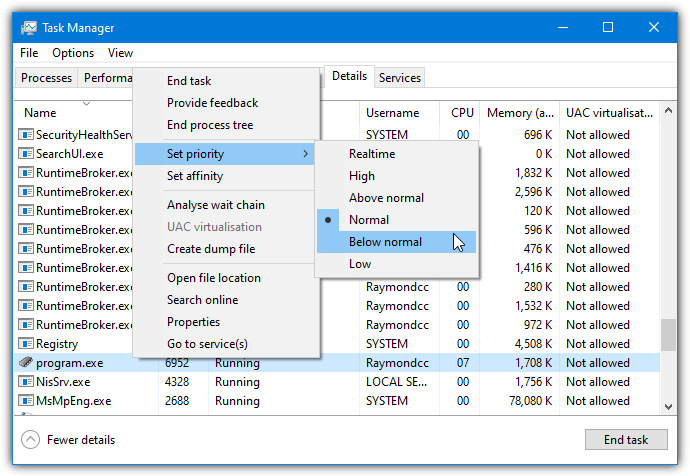Click Fewer details link
This screenshot has height=476, width=690.
pos(81,440)
